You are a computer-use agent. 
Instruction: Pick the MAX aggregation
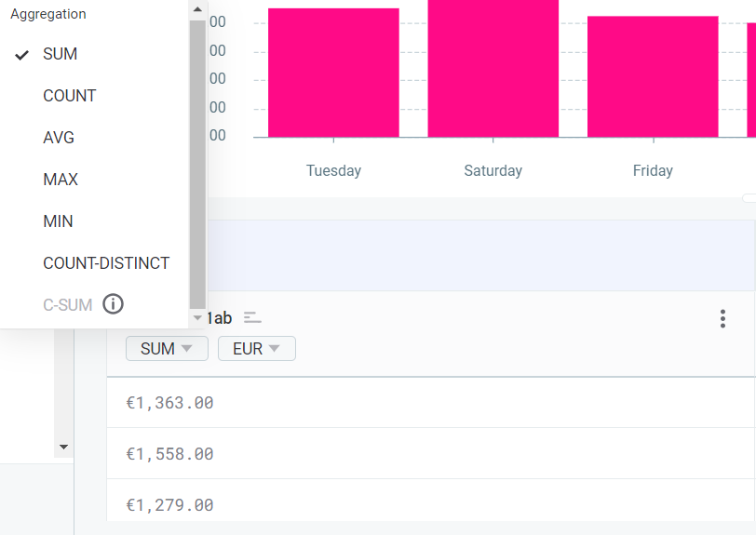pos(61,180)
